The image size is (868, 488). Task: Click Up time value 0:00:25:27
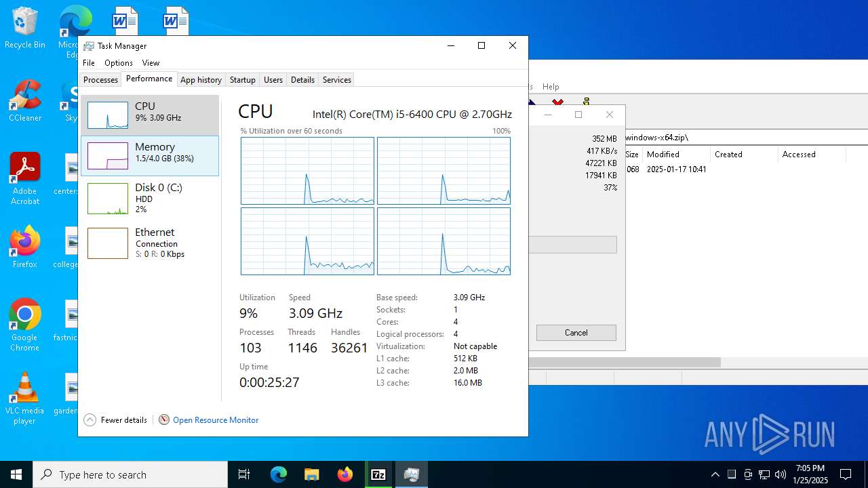click(269, 382)
